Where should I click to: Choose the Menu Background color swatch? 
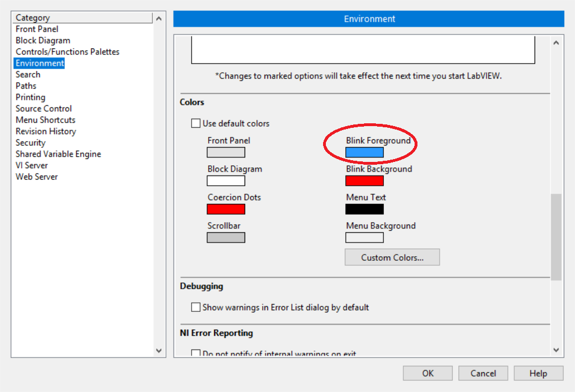(x=364, y=237)
